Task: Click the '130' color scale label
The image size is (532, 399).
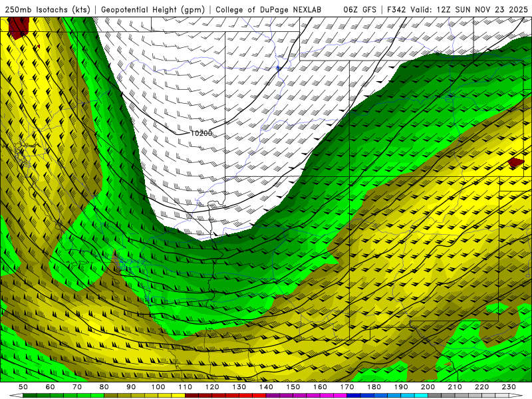Action: click(x=239, y=387)
